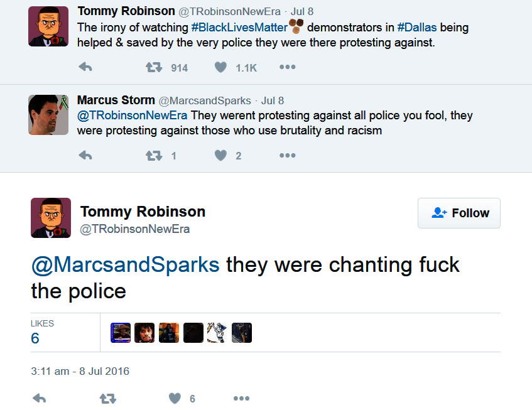
Task: Open more options on the main tweet
Action: (x=241, y=398)
